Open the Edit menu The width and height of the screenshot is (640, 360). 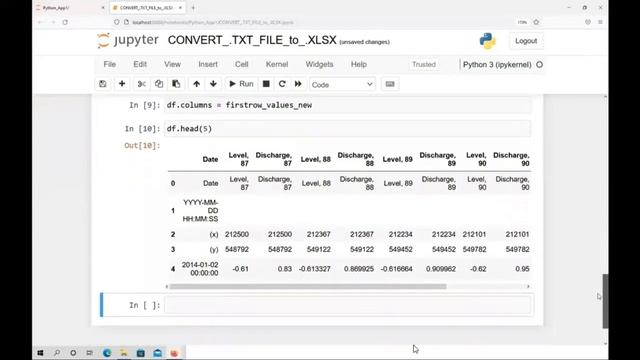(x=140, y=64)
